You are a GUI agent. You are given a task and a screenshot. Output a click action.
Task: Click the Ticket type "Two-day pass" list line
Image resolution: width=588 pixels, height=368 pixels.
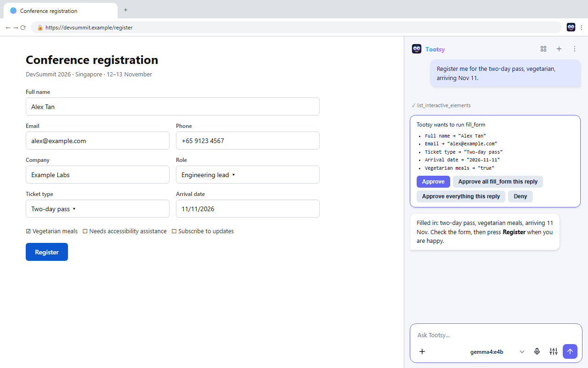click(x=464, y=152)
